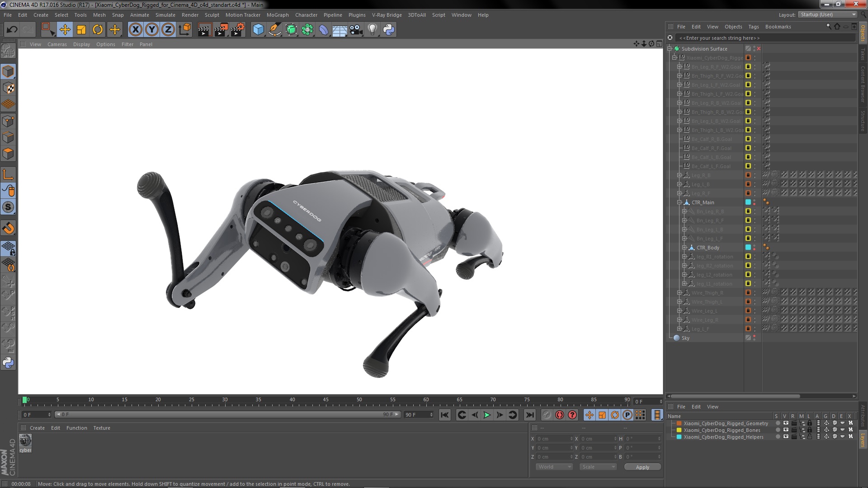Click the X position input field
868x488 pixels.
[554, 439]
